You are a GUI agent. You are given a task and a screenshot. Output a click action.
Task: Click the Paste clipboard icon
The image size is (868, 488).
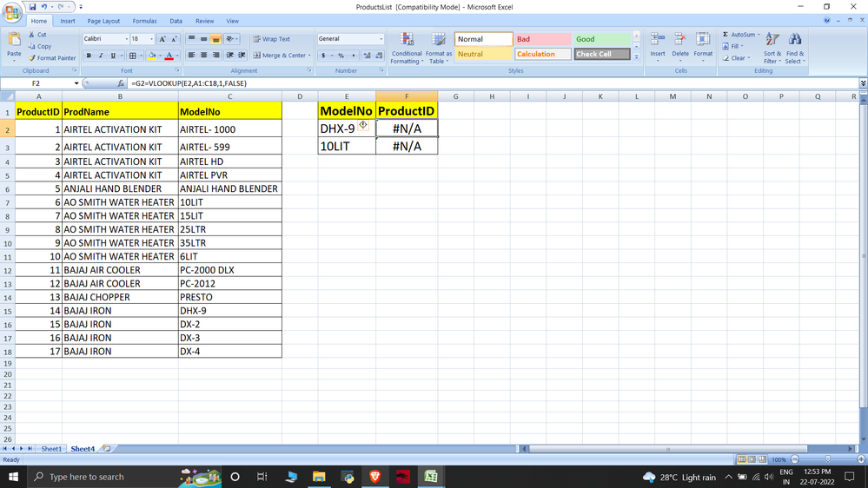[14, 40]
